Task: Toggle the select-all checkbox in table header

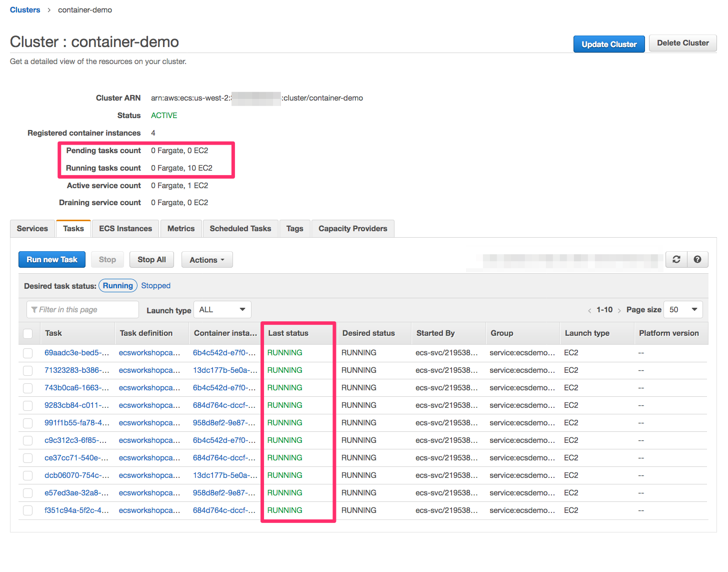Action: (x=28, y=334)
